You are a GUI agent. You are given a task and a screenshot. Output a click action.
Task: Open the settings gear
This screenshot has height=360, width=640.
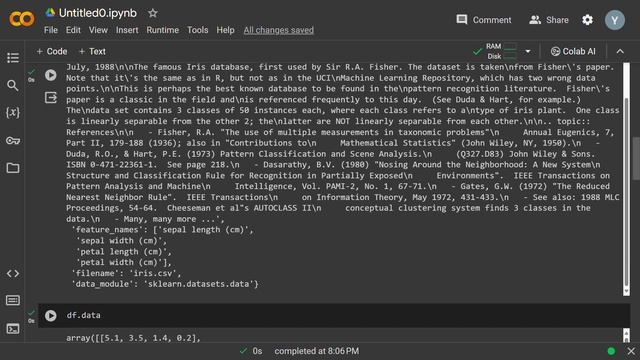tap(587, 20)
